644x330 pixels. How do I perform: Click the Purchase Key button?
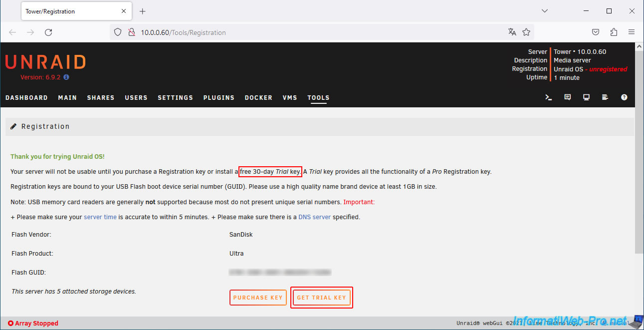[x=258, y=298]
